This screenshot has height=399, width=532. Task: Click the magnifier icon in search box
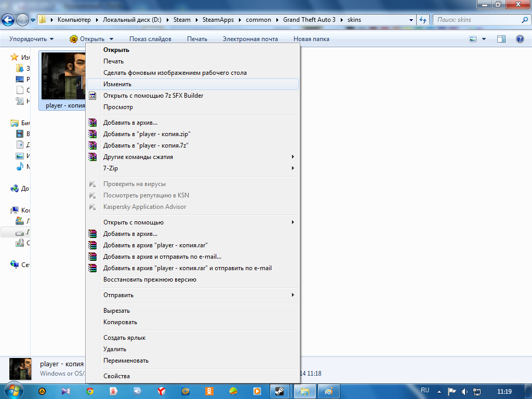tap(525, 20)
